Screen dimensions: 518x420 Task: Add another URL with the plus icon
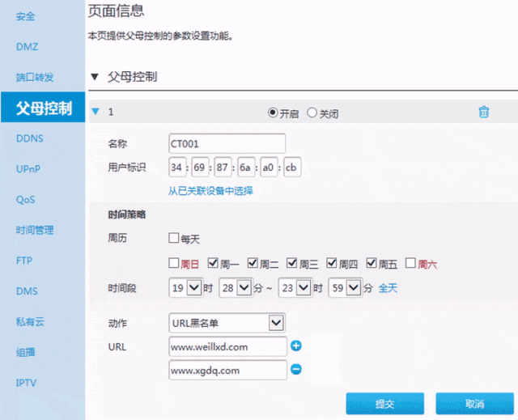296,346
